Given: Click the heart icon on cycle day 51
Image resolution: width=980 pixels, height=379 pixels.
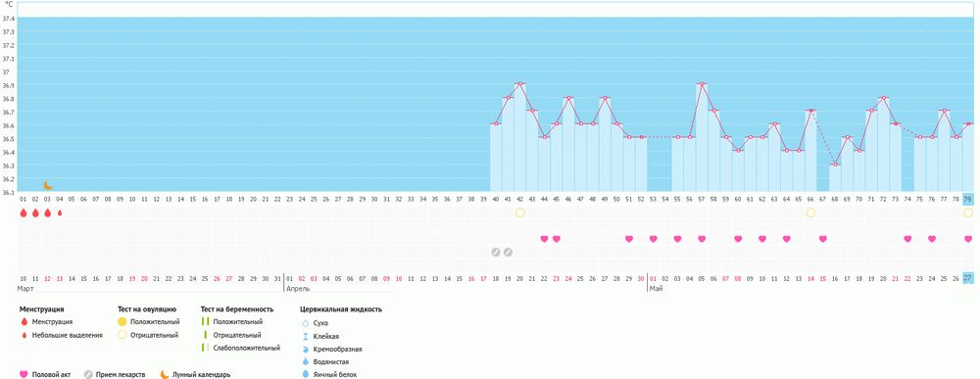Looking at the screenshot, I should click(x=629, y=239).
